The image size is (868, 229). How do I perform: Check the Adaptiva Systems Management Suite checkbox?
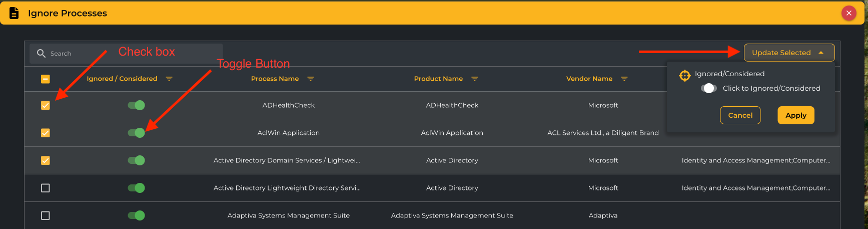point(46,215)
